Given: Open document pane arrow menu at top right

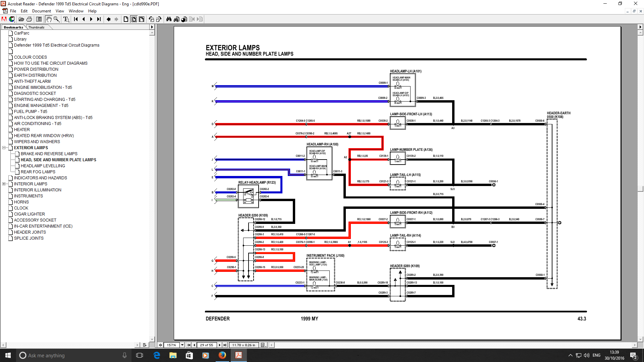Looking at the screenshot, I should pyautogui.click(x=640, y=27).
